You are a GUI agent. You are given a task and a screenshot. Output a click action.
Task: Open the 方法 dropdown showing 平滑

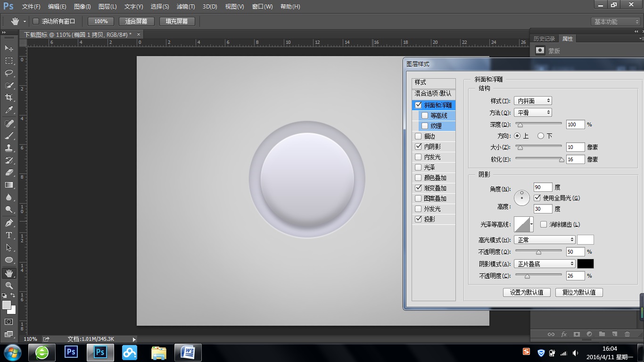(533, 113)
